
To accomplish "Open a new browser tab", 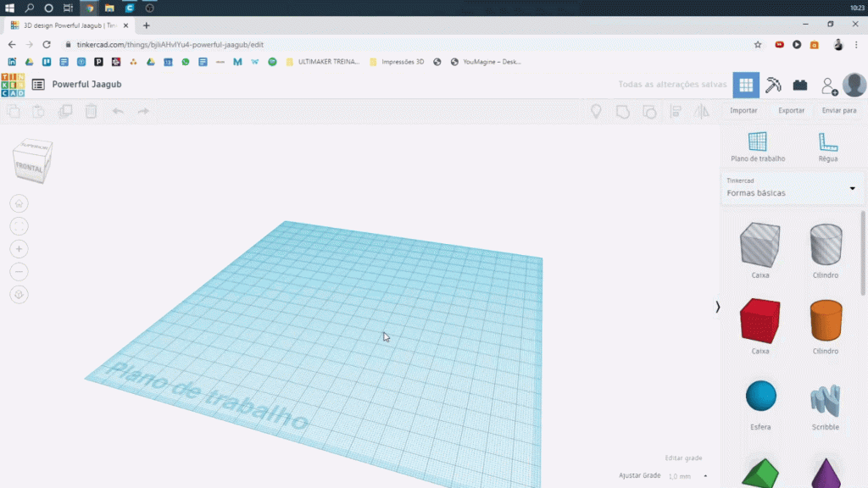I will coord(146,25).
